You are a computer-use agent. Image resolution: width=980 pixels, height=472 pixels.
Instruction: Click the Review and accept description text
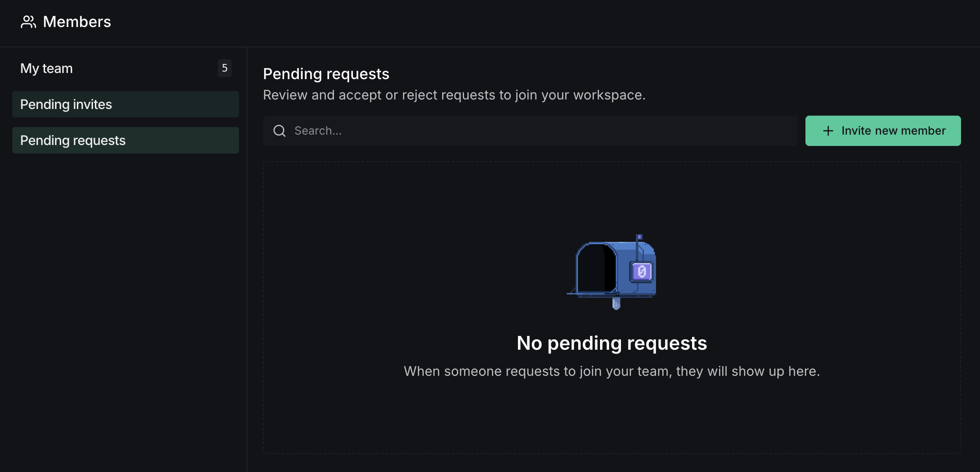[x=454, y=95]
